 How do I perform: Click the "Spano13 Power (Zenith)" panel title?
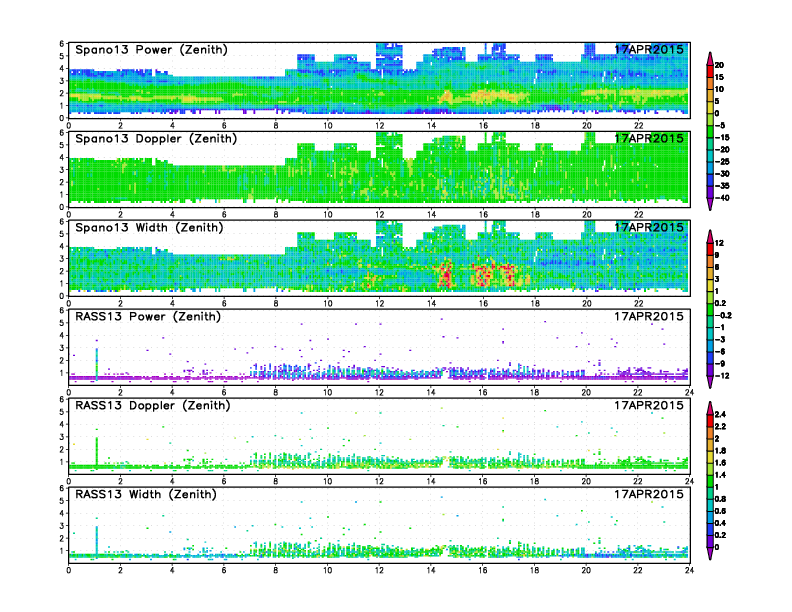[x=152, y=50]
